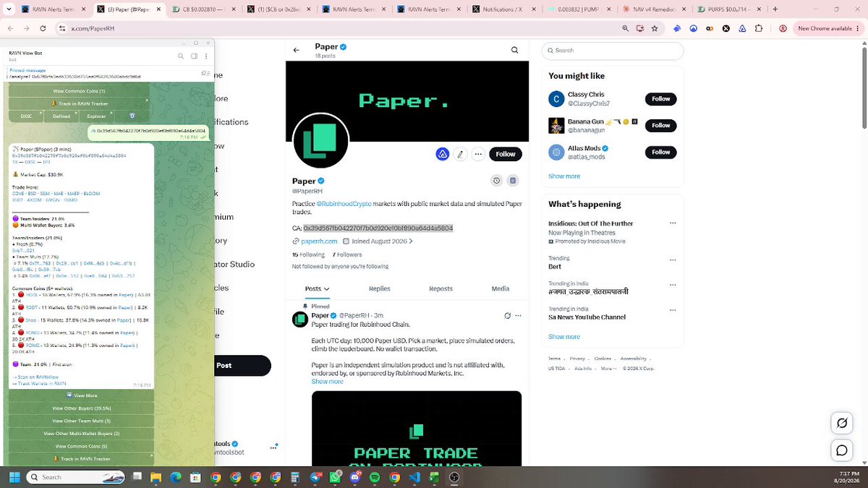Open the RAVN View Bot three-dot menu
This screenshot has width=868, height=488.
205,56
